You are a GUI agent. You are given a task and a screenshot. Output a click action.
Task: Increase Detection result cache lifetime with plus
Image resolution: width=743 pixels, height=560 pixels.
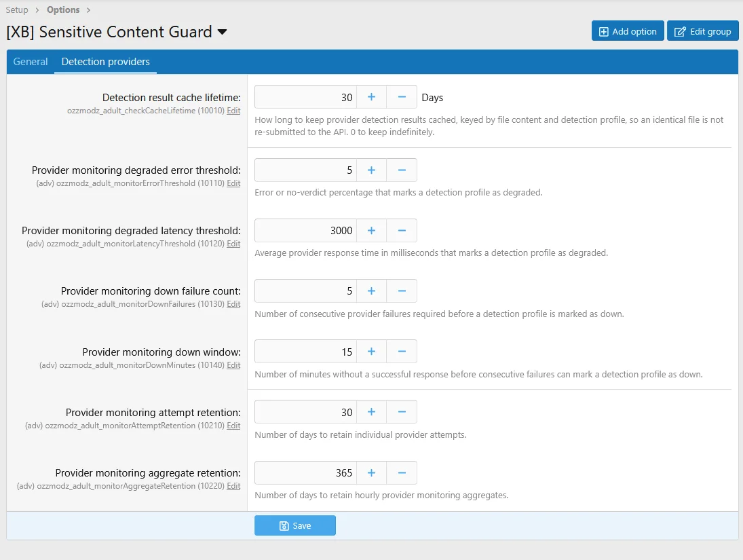point(372,97)
